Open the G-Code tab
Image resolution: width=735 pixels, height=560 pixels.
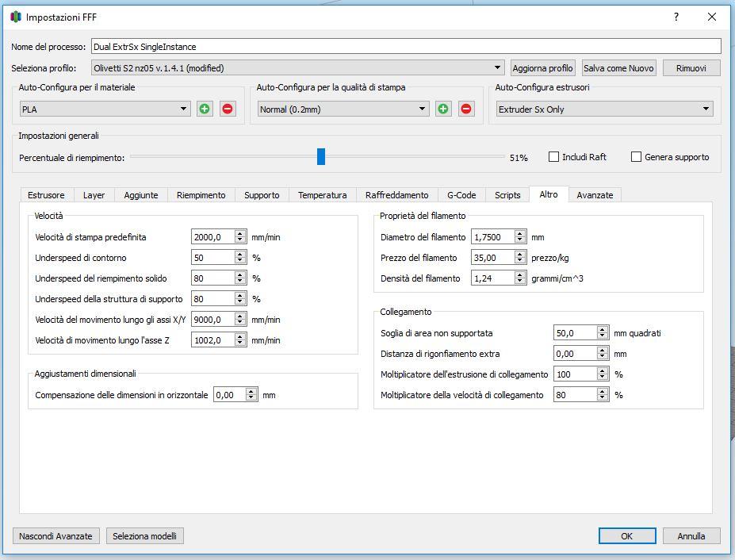(x=461, y=195)
